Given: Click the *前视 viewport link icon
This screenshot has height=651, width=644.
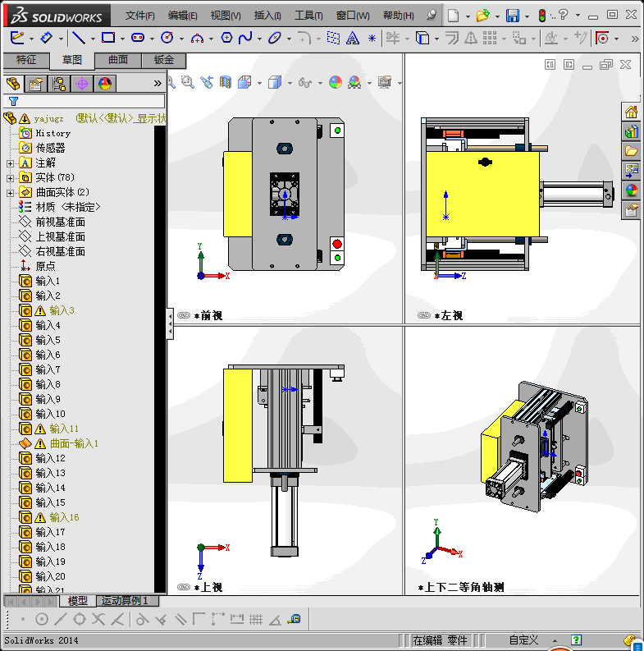Looking at the screenshot, I should 184,315.
